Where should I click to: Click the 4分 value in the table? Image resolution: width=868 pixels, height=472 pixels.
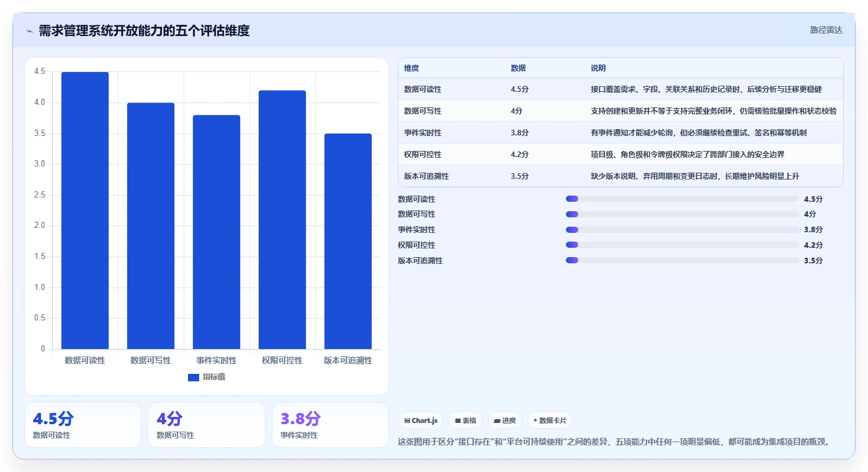(516, 111)
